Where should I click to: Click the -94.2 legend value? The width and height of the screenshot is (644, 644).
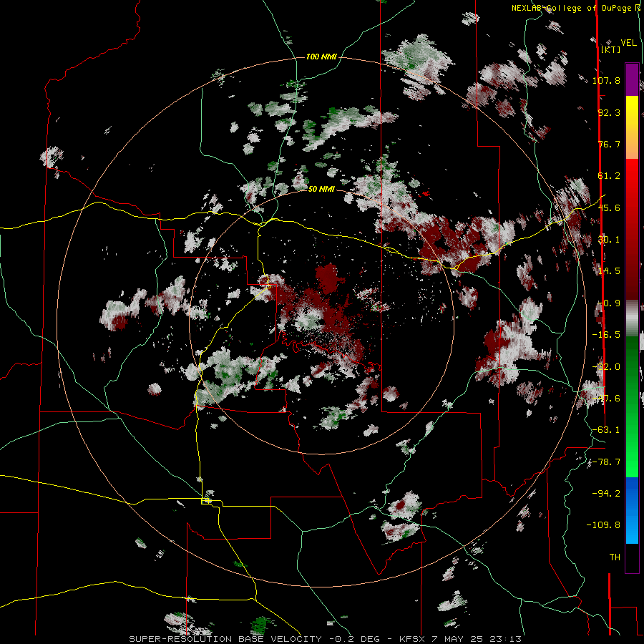click(x=607, y=494)
